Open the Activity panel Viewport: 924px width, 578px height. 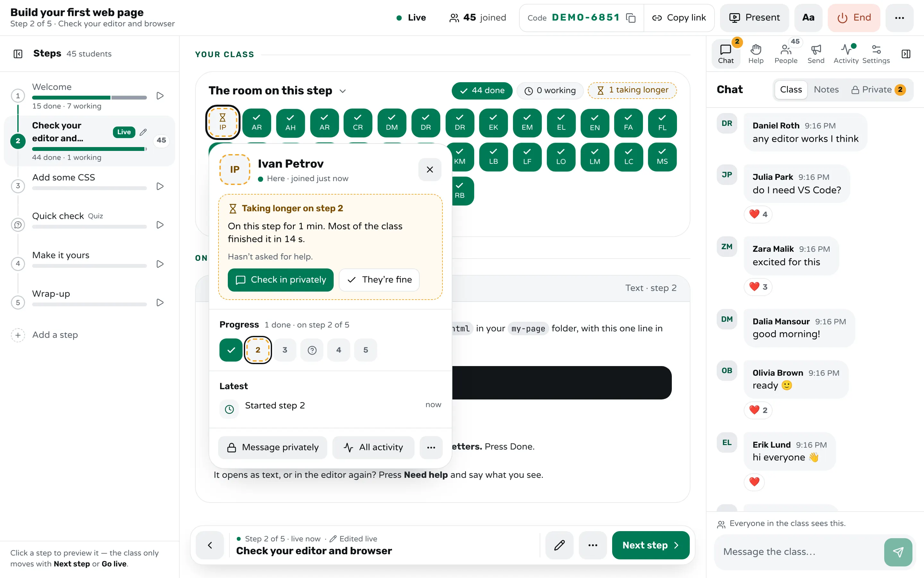coord(846,54)
